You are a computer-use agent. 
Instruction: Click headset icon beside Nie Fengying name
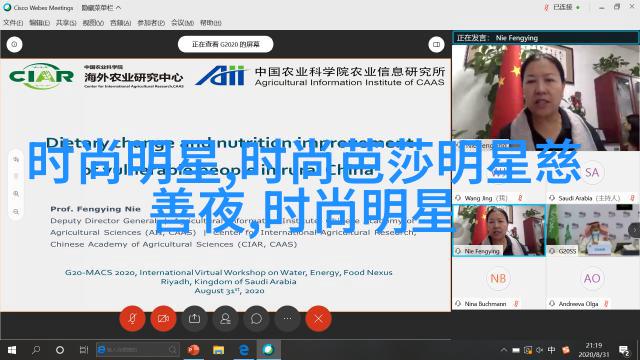(x=458, y=251)
